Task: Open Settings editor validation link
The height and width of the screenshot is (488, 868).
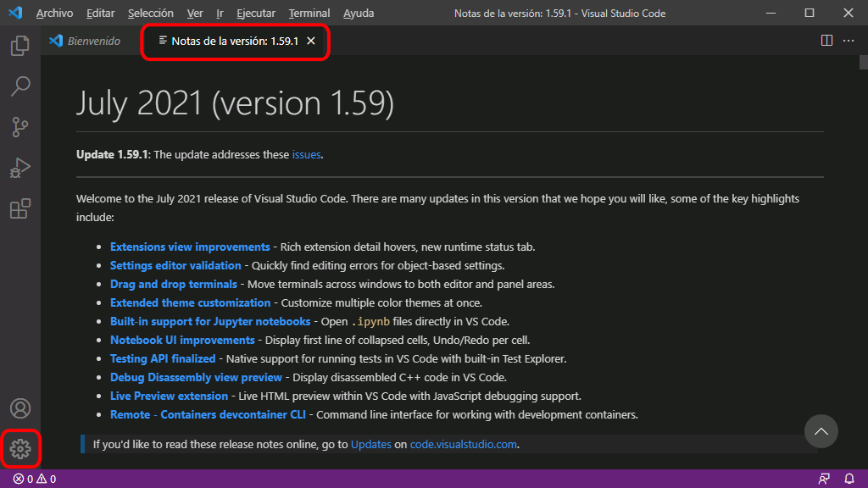Action: click(x=175, y=265)
